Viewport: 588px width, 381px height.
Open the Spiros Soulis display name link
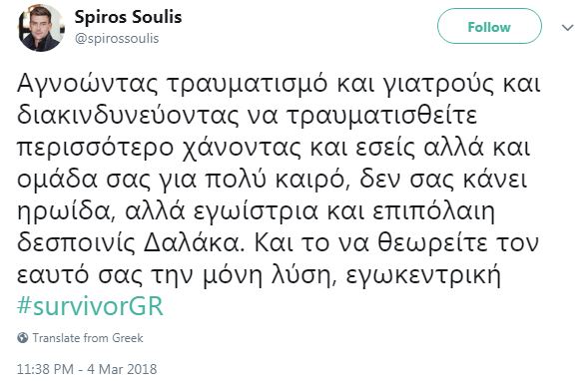click(x=128, y=18)
